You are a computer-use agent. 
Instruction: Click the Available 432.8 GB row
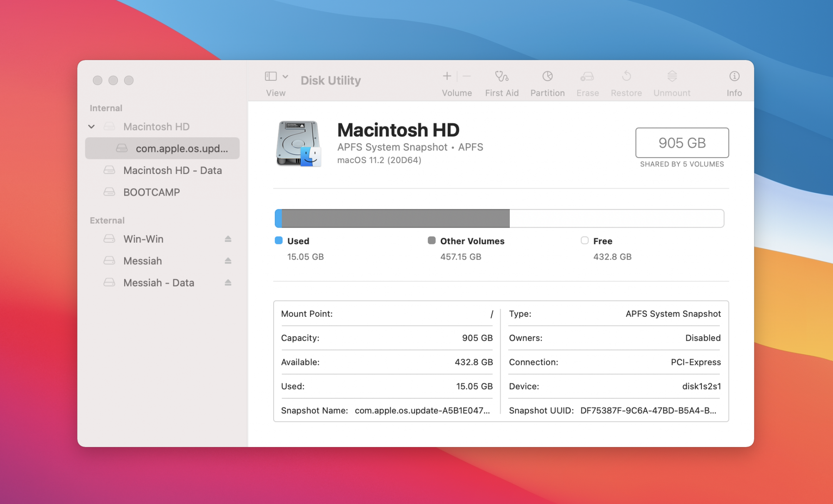(x=387, y=362)
